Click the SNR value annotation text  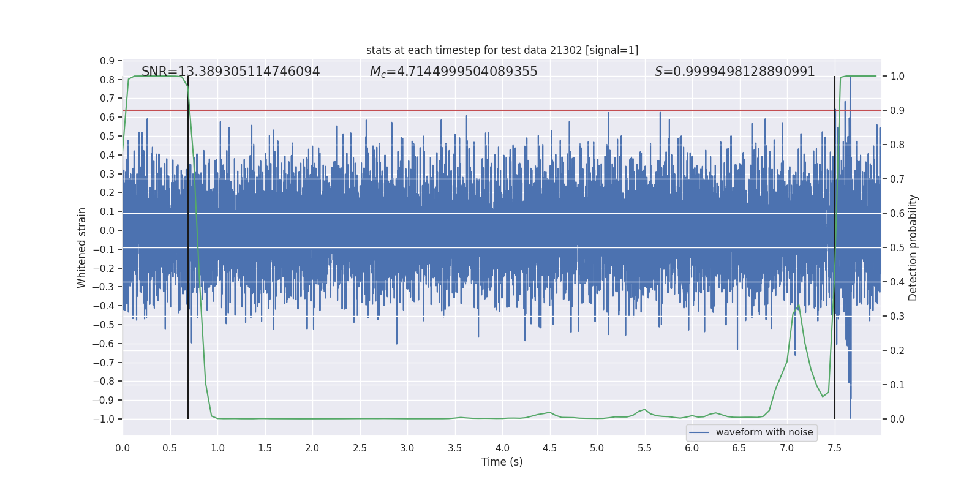click(x=230, y=72)
